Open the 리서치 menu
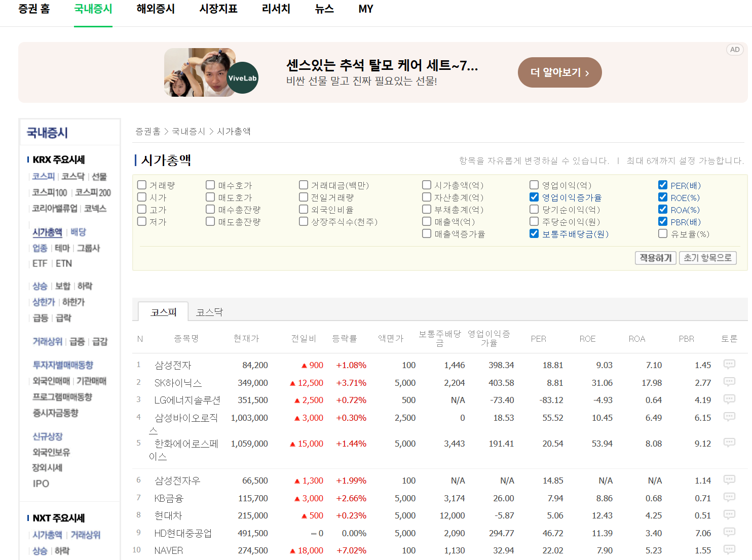This screenshot has width=752, height=560. 276,9
